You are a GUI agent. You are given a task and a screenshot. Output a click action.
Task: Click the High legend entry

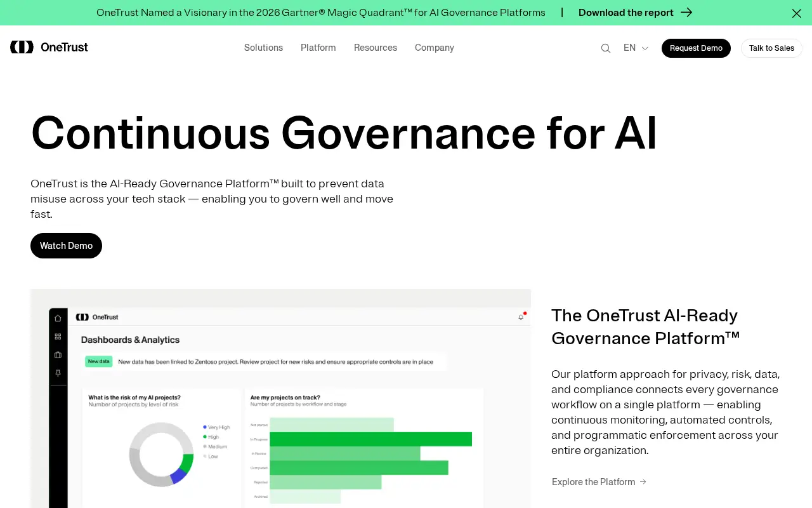(211, 437)
